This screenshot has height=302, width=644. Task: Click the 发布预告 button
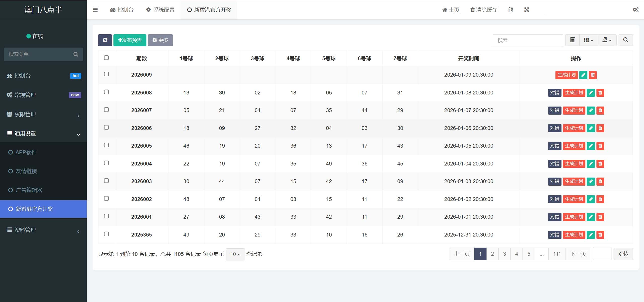point(130,40)
